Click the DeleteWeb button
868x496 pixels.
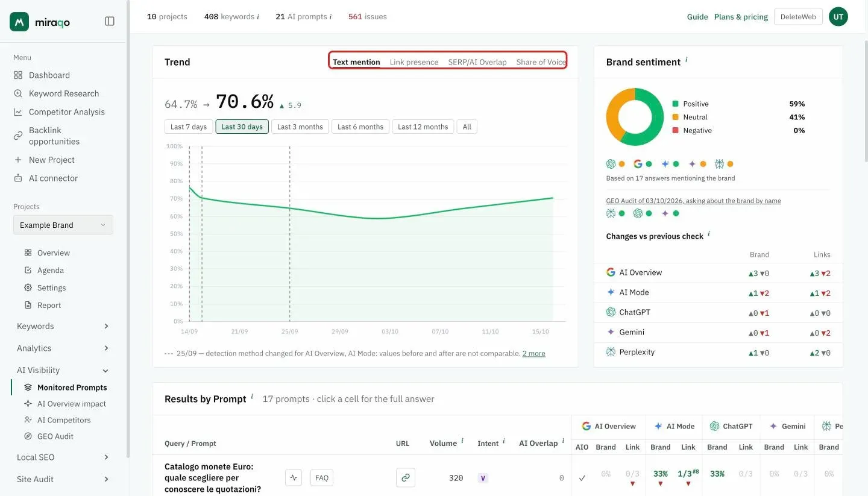tap(798, 17)
